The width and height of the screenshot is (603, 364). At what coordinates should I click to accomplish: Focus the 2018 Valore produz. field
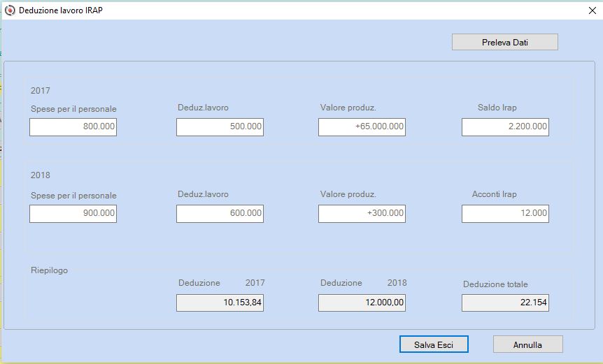(362, 214)
